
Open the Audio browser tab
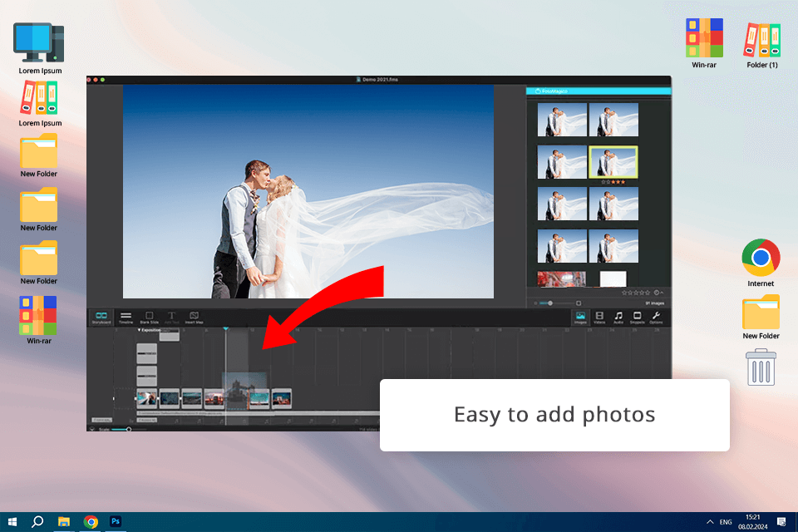(618, 318)
